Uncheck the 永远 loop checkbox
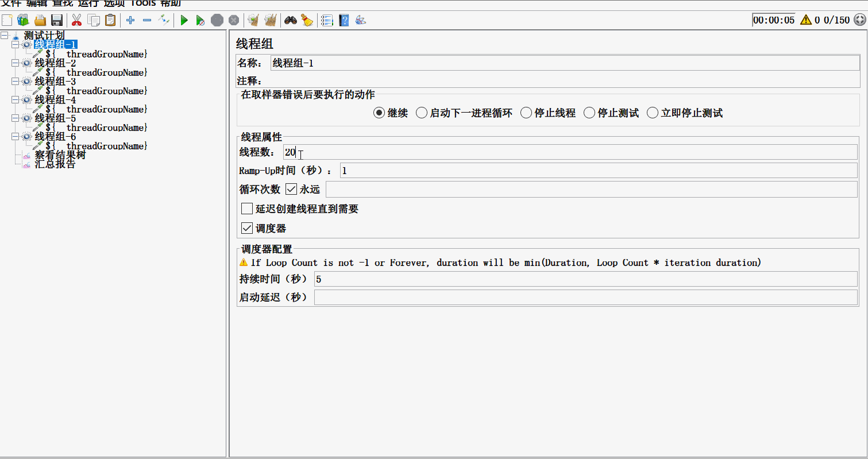 [291, 189]
